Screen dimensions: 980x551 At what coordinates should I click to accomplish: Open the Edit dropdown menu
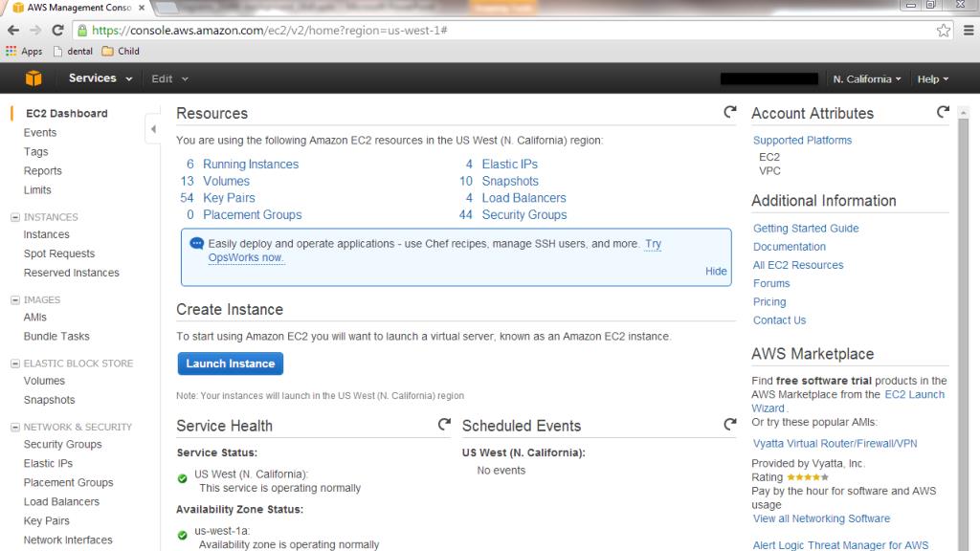tap(169, 78)
